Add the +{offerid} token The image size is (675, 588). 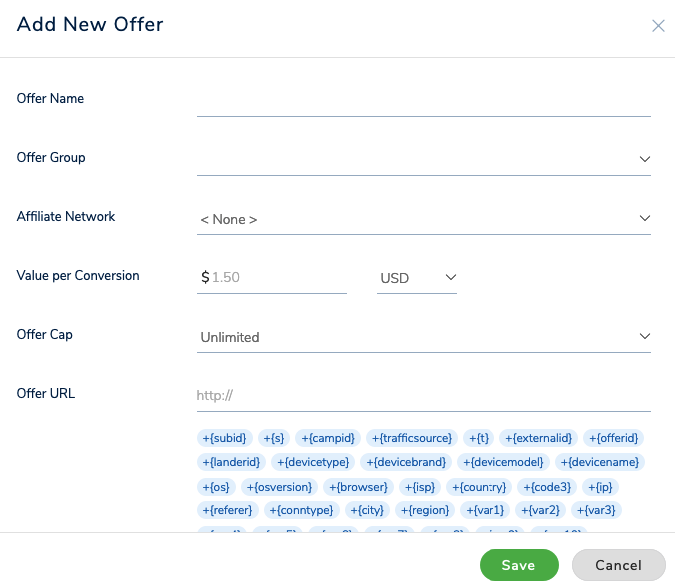(613, 438)
